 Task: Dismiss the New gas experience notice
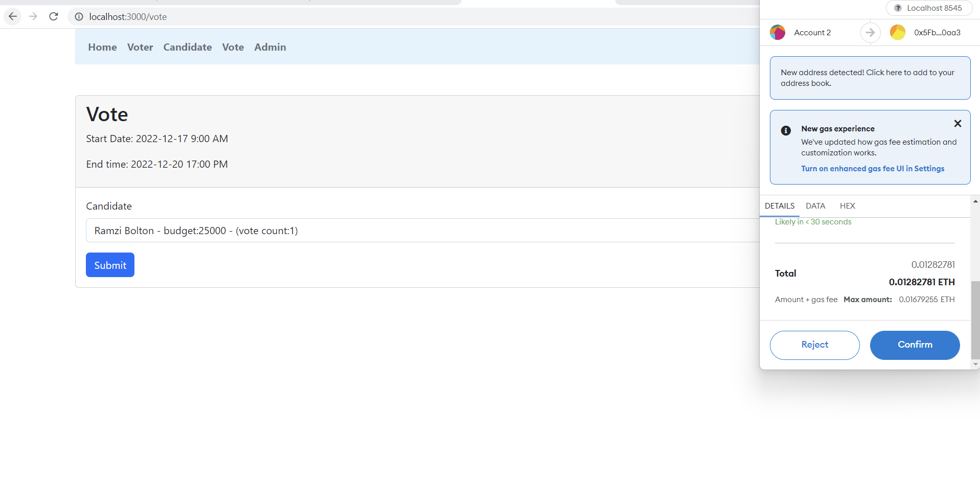pyautogui.click(x=958, y=123)
